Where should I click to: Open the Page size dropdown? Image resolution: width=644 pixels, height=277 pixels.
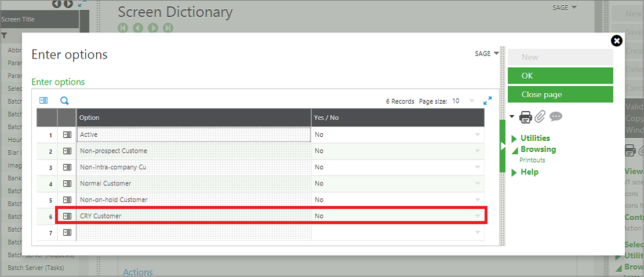[x=471, y=101]
